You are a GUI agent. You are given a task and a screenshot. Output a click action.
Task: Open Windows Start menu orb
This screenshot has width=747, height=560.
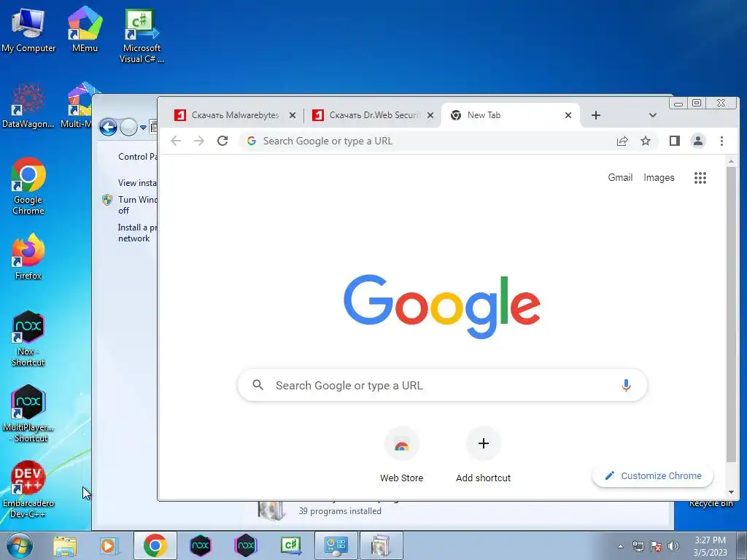(x=20, y=545)
